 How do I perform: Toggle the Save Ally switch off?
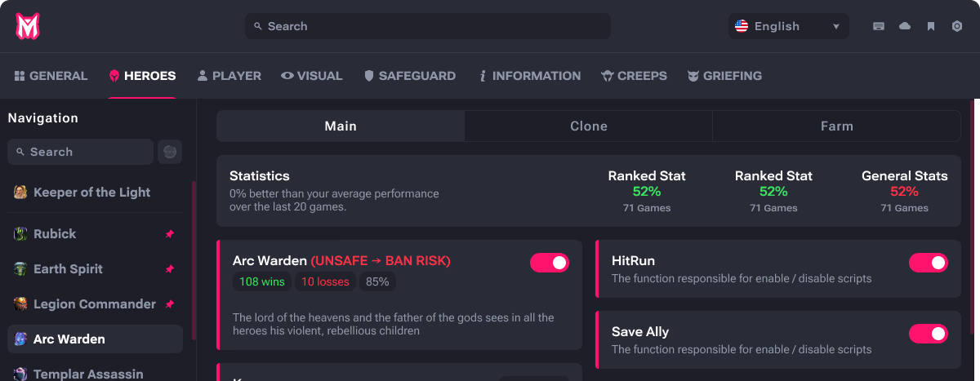pyautogui.click(x=929, y=334)
